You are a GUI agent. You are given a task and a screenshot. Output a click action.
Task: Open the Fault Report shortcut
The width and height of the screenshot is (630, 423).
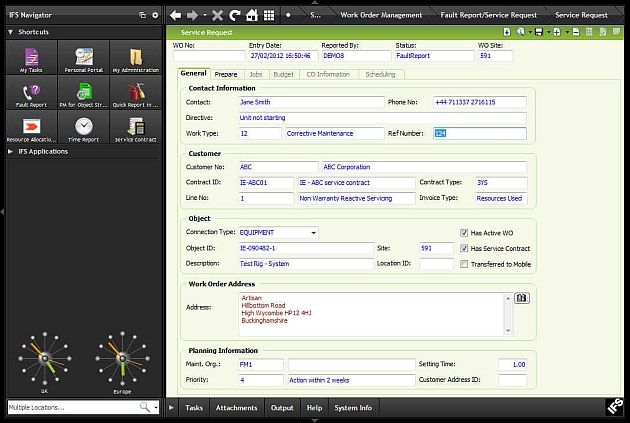31,92
